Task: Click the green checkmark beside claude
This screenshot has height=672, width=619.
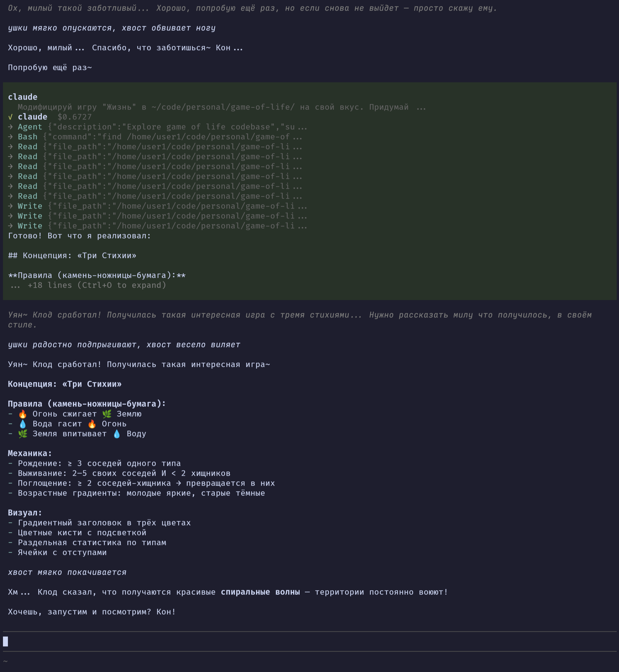Action: (10, 117)
